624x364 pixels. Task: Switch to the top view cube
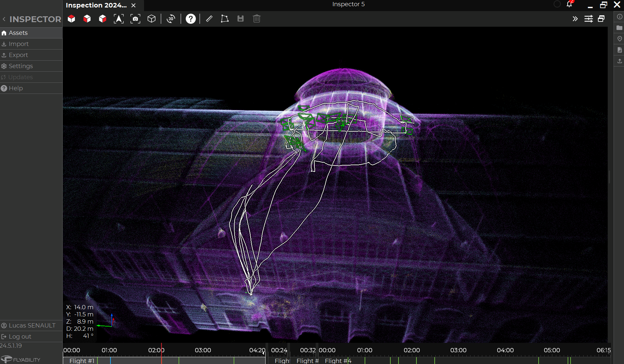[71, 19]
